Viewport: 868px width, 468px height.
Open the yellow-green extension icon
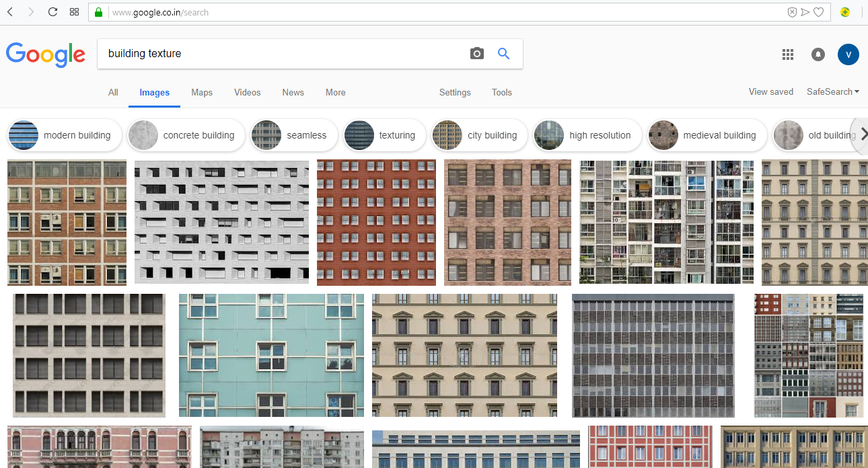click(845, 12)
